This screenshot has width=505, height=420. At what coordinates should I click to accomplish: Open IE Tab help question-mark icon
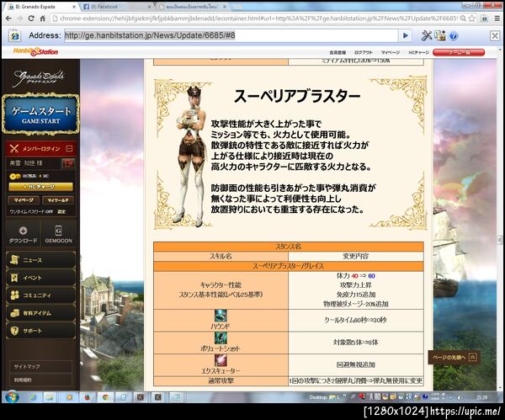click(x=453, y=35)
